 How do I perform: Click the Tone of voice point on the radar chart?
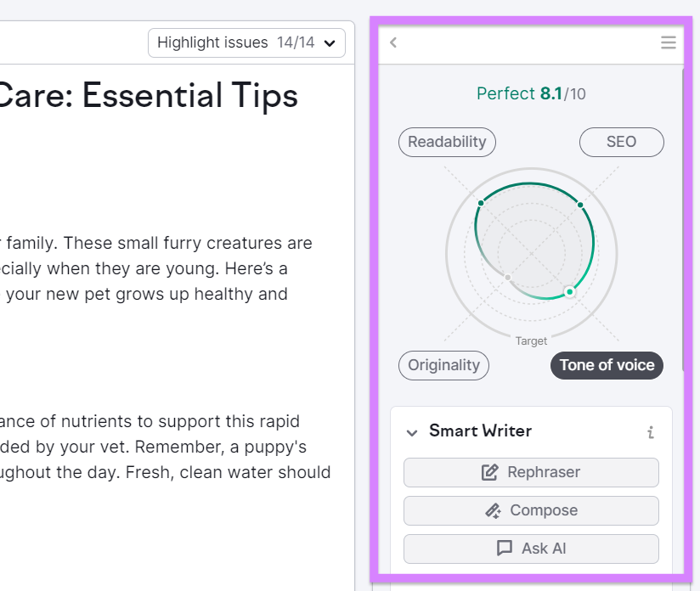click(x=570, y=291)
